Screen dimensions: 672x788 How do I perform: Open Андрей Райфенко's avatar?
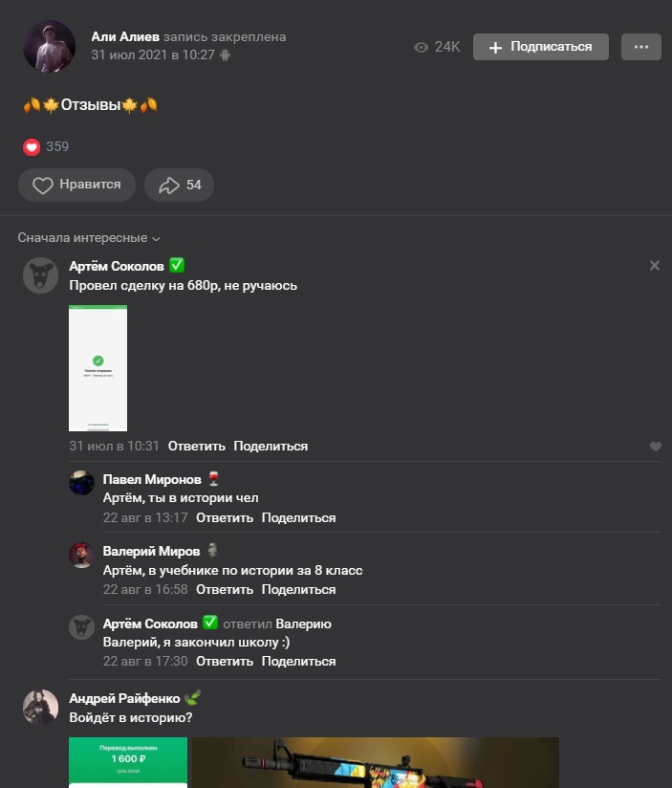(41, 707)
